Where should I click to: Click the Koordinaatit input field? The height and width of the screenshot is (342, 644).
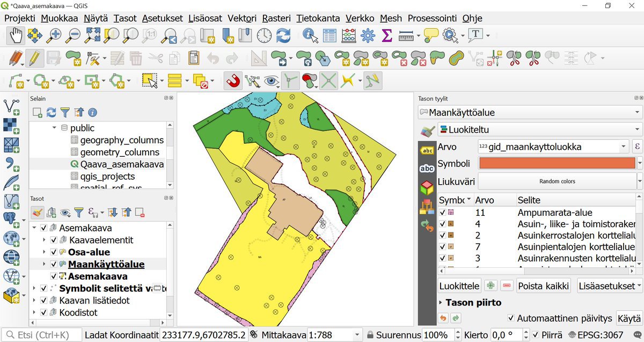(x=204, y=335)
